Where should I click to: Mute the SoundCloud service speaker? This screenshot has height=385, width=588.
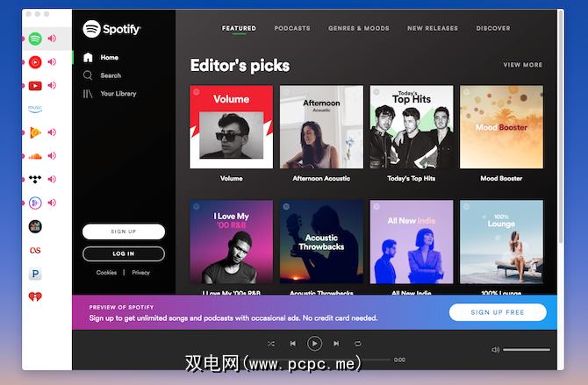pyautogui.click(x=52, y=155)
